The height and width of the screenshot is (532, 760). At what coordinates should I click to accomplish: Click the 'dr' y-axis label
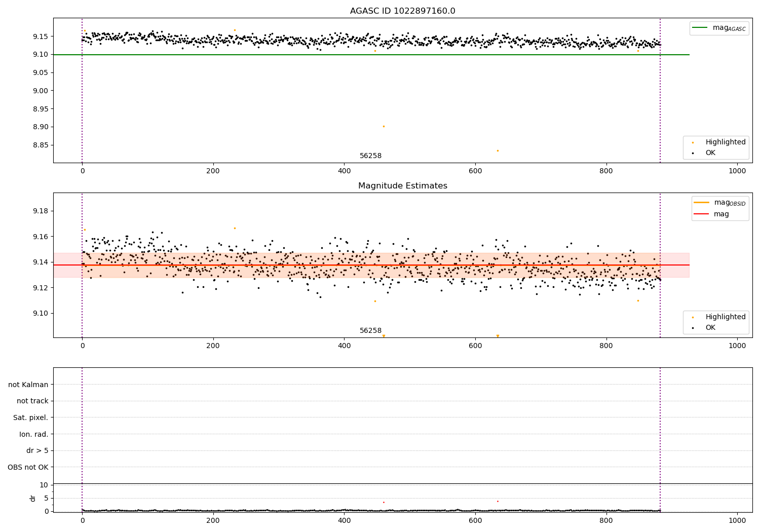pyautogui.click(x=33, y=498)
